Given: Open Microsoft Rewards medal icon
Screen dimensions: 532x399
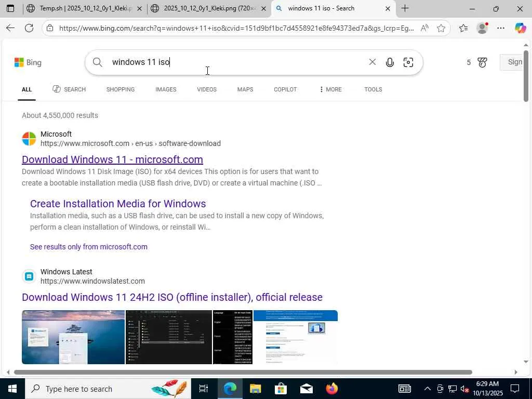Looking at the screenshot, I should pyautogui.click(x=482, y=62).
